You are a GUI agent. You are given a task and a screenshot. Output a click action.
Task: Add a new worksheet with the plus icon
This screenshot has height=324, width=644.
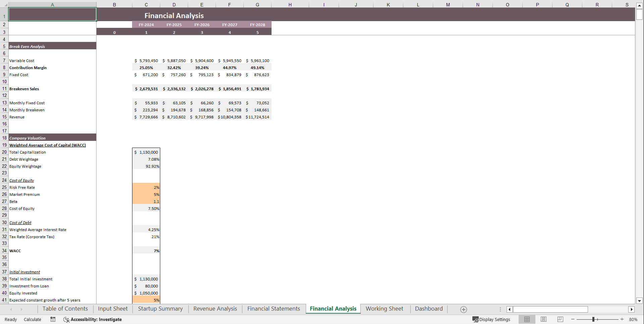[464, 309]
